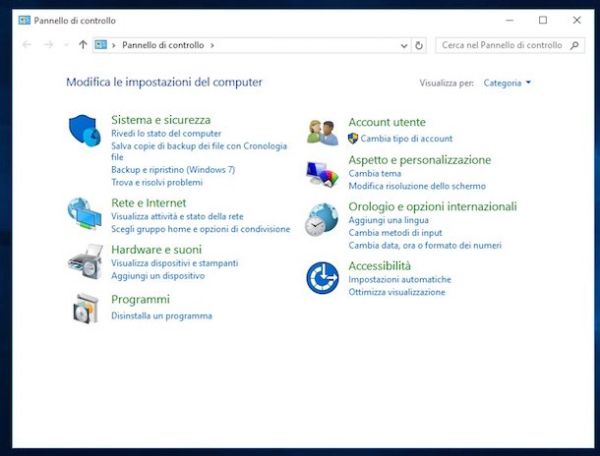
Task: Go up one folder level arrow
Action: tap(83, 45)
